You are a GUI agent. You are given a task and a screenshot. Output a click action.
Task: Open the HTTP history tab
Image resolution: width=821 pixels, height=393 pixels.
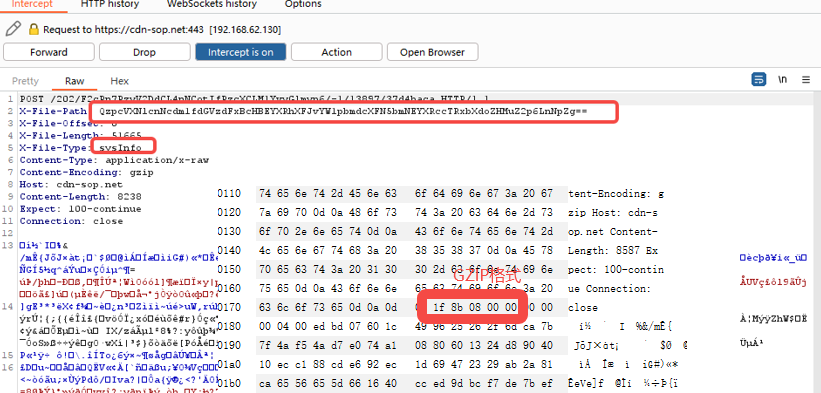click(x=110, y=4)
